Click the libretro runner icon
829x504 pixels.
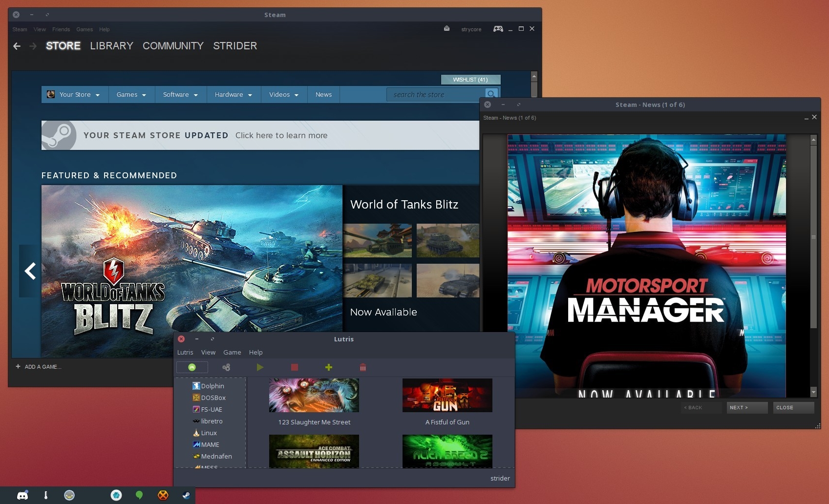tap(196, 421)
